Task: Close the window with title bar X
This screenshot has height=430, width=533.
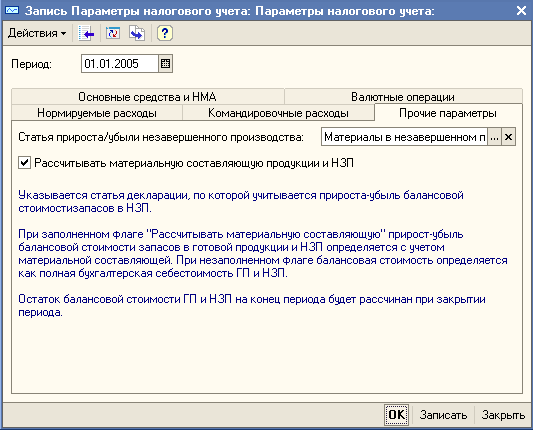Action: point(521,11)
